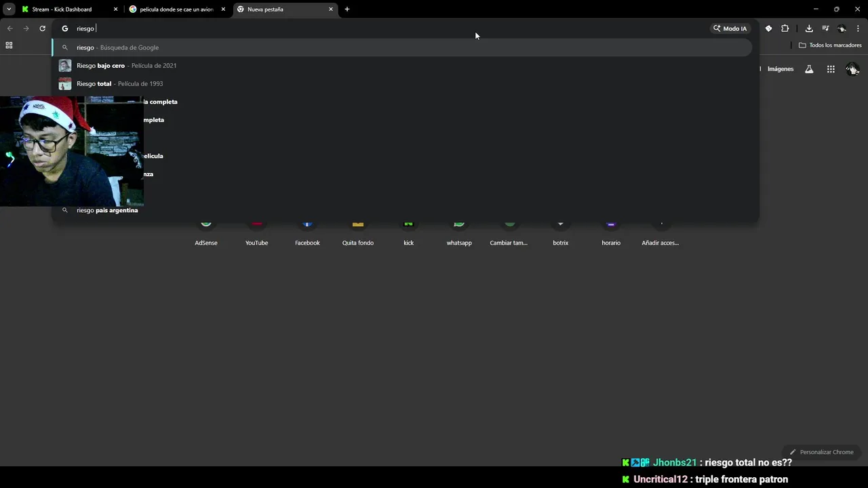Select 'riesgo - Búsqueda de Google' suggestion

tap(402, 47)
